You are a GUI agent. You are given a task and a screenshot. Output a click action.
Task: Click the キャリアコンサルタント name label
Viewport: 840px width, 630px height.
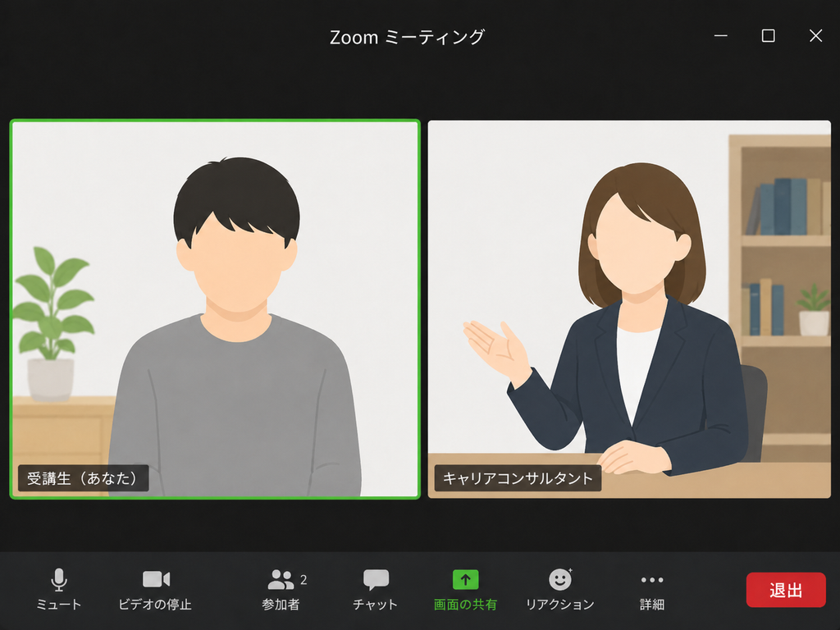tap(518, 478)
